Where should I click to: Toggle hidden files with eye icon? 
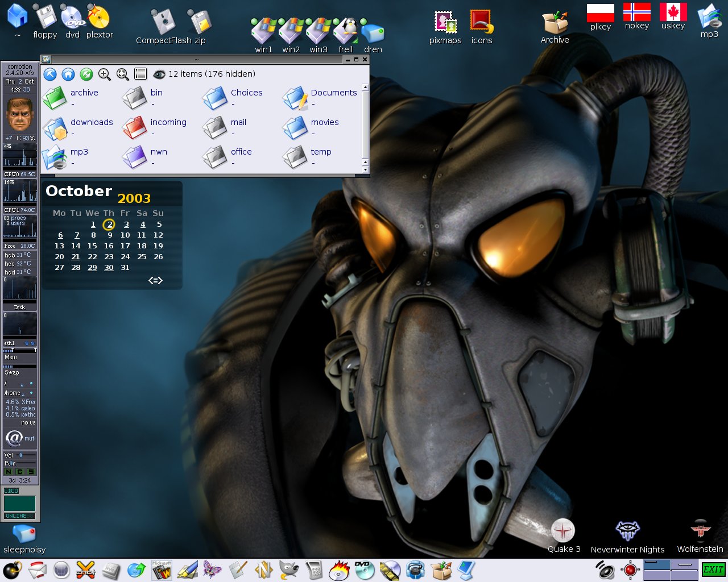(159, 74)
